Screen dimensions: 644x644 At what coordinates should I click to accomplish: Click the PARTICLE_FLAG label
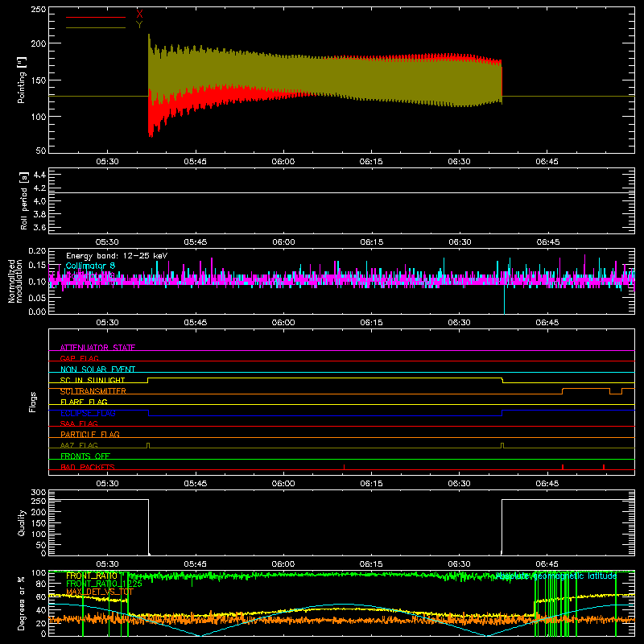coord(90,434)
